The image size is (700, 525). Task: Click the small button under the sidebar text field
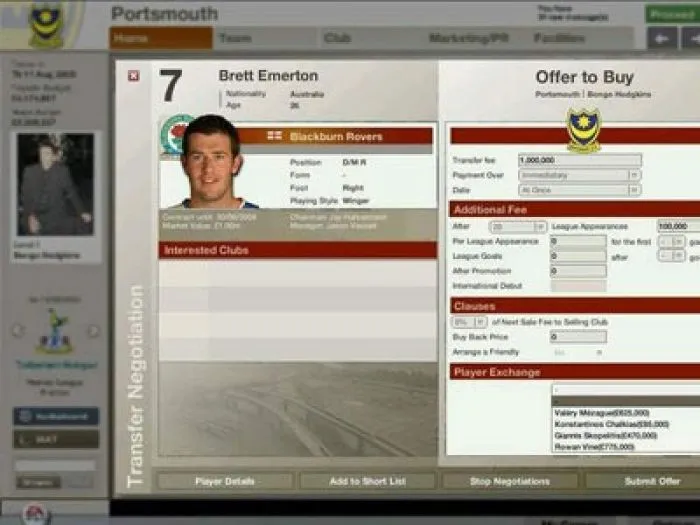click(38, 482)
